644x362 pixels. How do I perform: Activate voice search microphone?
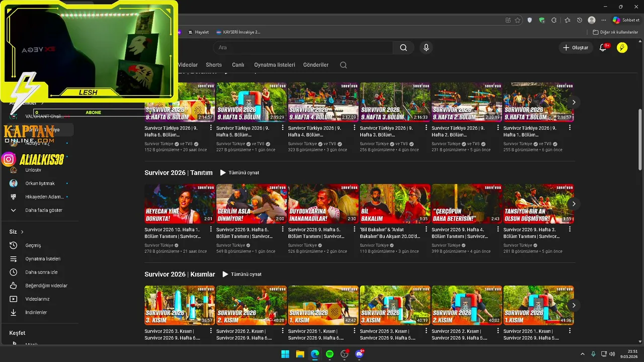tap(426, 48)
